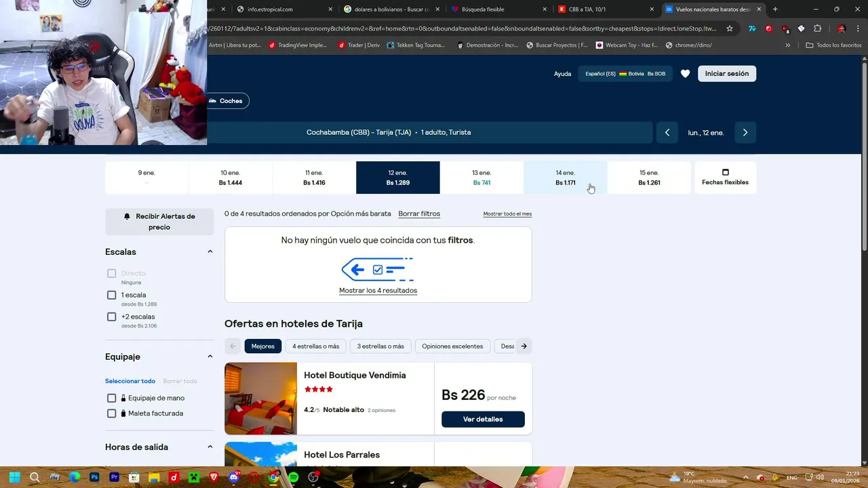Select 4 estrellas o más chip
This screenshot has height=488, width=868.
[x=316, y=346]
